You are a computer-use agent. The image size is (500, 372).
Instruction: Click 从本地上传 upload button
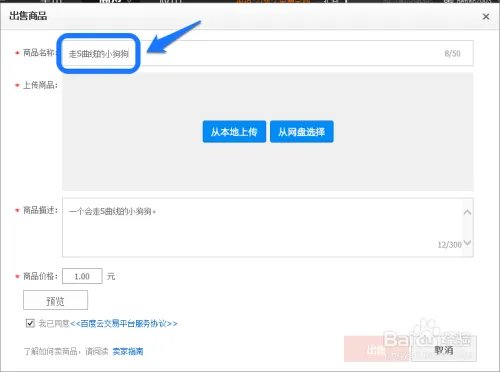click(x=234, y=132)
